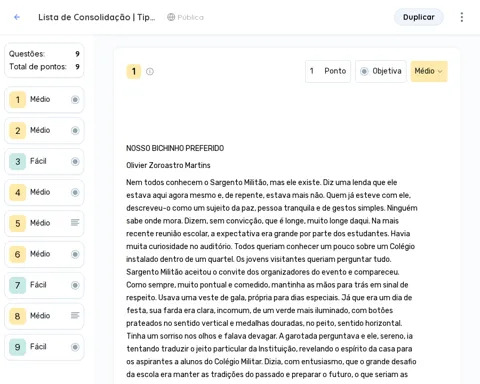The image size is (480, 384).
Task: Click the objective type icon on question 6 row
Action: pos(75,254)
